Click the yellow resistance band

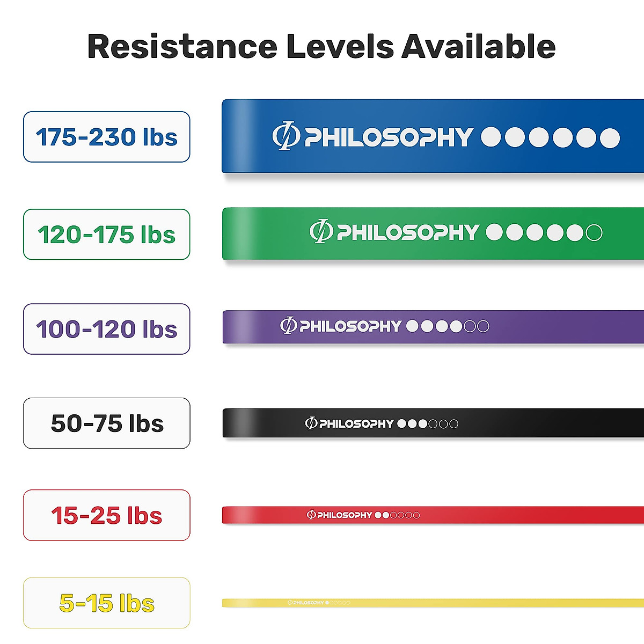click(433, 603)
